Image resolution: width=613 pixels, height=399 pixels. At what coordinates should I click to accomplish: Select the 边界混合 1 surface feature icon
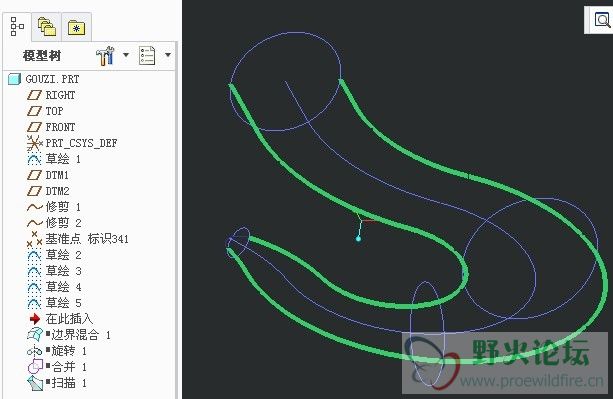pyautogui.click(x=34, y=335)
